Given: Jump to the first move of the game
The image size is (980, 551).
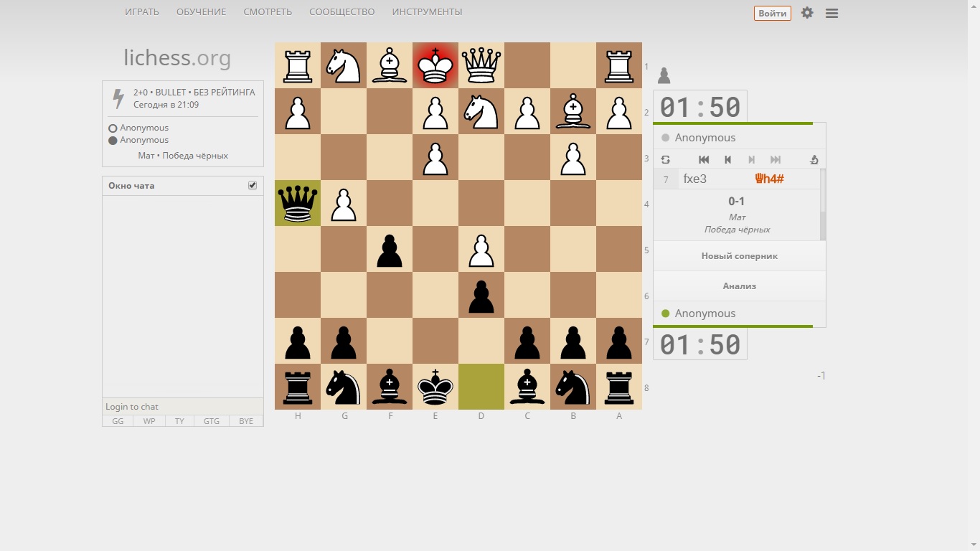Looking at the screenshot, I should [x=704, y=160].
